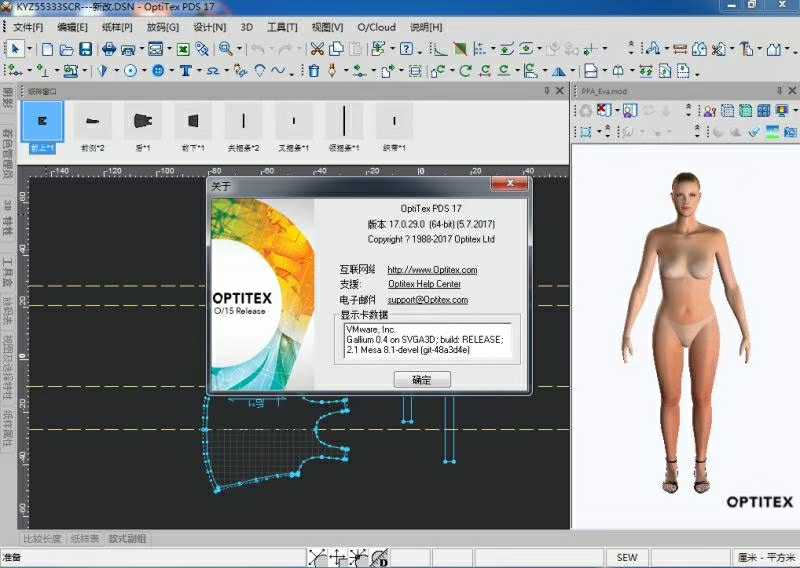Pin the PPA_Eva.mod 3D panel
The image size is (800, 568).
pyautogui.click(x=780, y=90)
